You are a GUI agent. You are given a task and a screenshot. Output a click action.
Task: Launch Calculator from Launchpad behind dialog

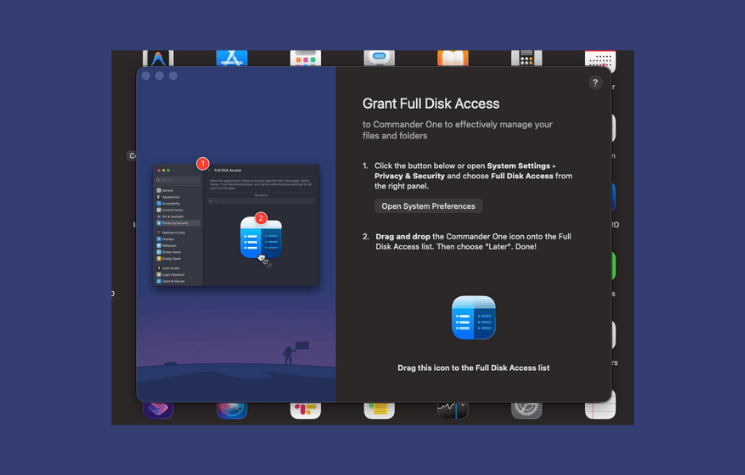526,58
